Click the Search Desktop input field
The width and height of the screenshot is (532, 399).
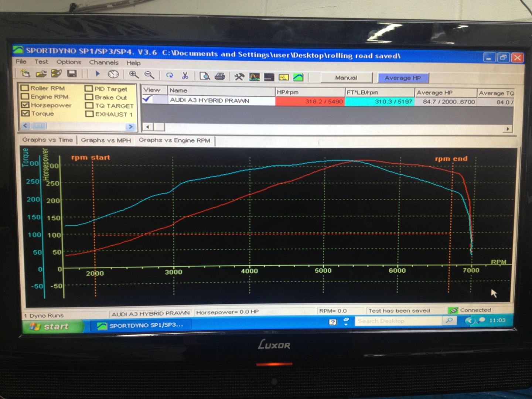click(398, 321)
